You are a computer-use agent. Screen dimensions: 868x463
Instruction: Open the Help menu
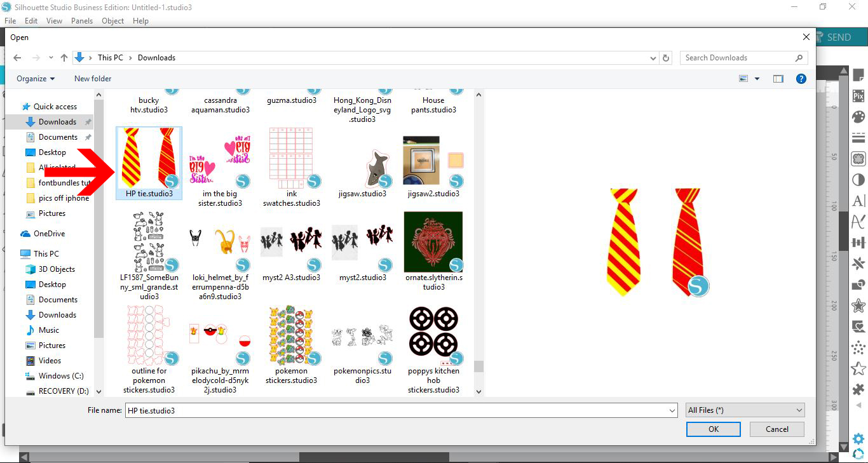click(140, 21)
